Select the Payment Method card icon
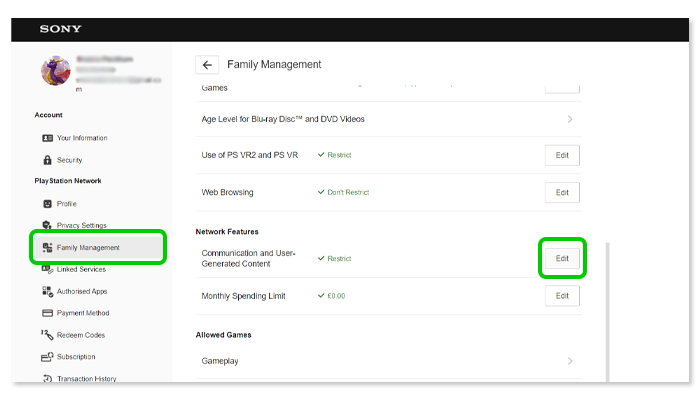 [47, 313]
